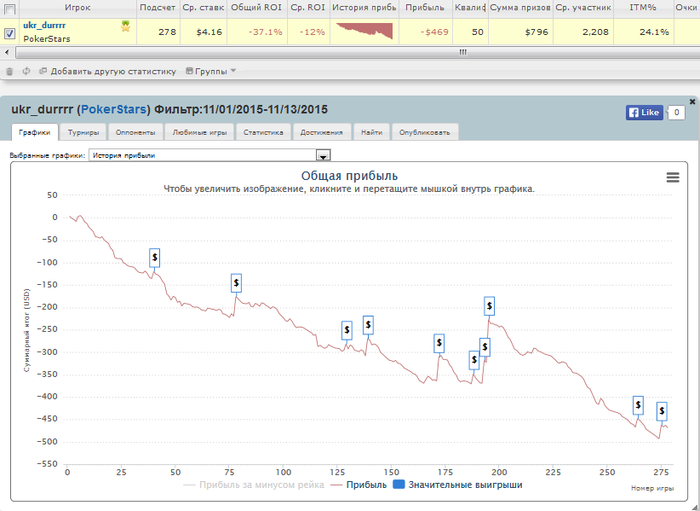
Task: Sort by Ср. участник column header
Action: tap(583, 8)
